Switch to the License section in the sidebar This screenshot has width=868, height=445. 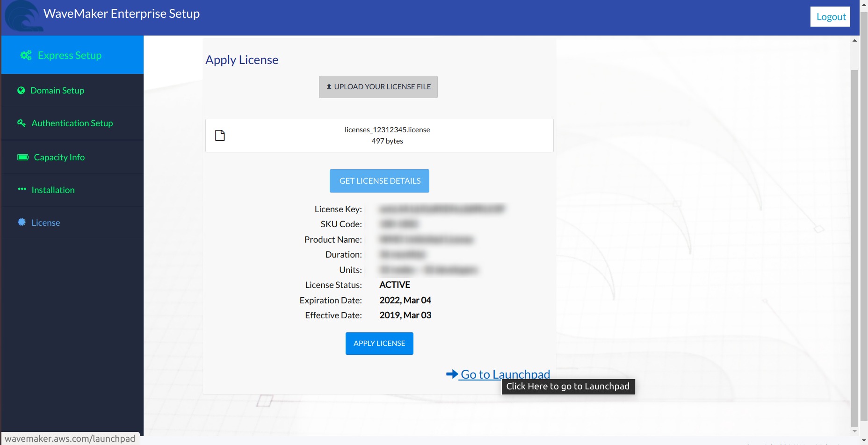tap(45, 222)
